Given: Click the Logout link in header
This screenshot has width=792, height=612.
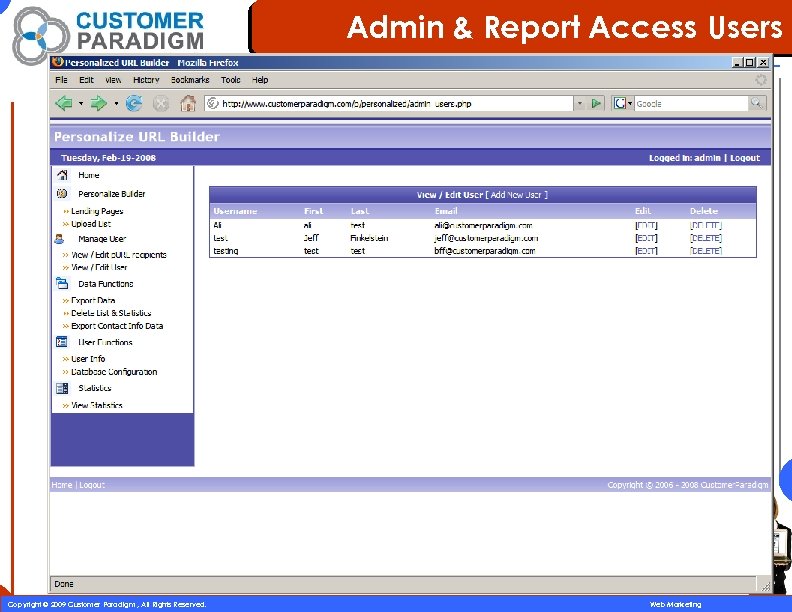Looking at the screenshot, I should point(745,158).
